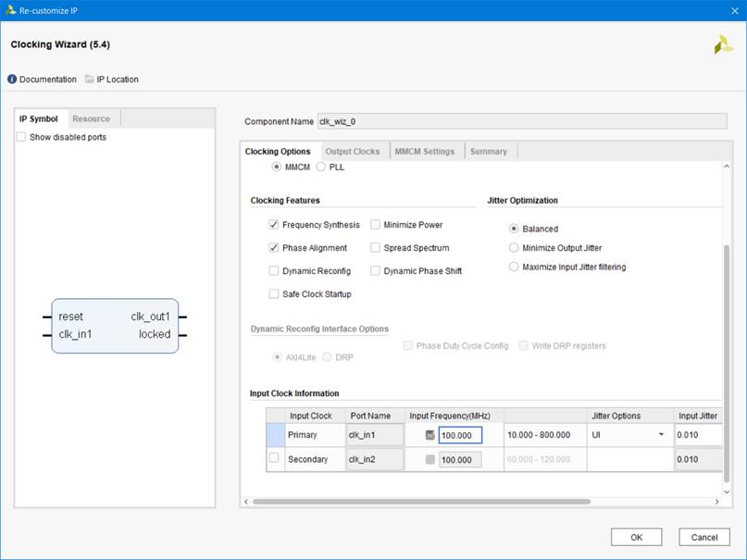
Task: Enable the Minimize Power checkbox
Action: (x=376, y=225)
